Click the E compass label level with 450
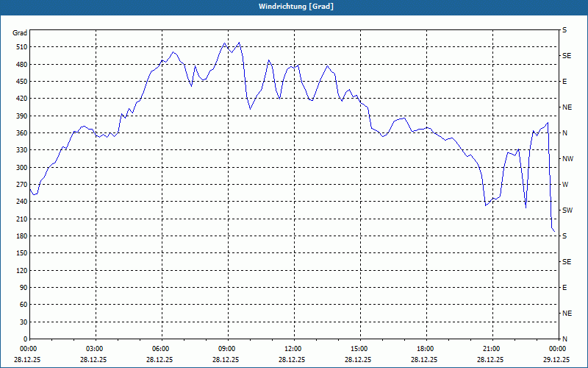588x368 pixels. click(x=564, y=82)
